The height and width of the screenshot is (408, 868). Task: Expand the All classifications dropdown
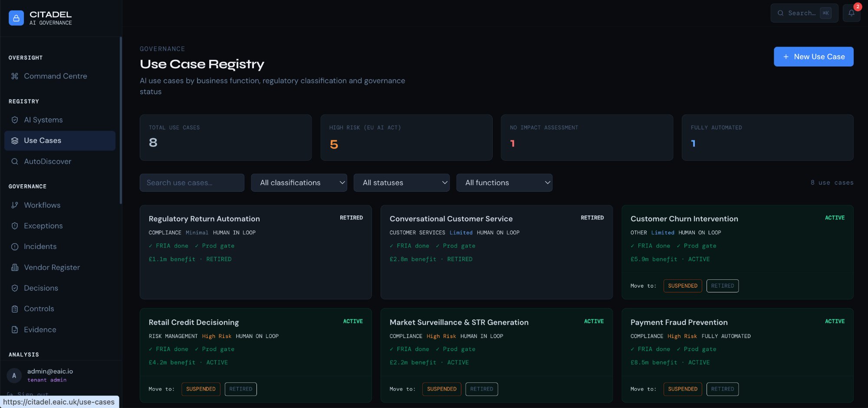299,182
